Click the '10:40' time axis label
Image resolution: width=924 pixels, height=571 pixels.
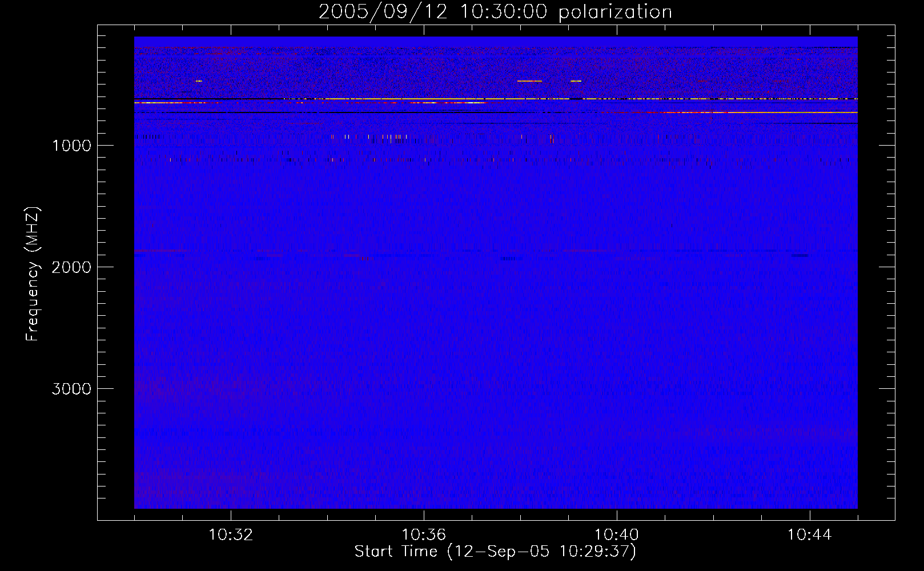617,535
